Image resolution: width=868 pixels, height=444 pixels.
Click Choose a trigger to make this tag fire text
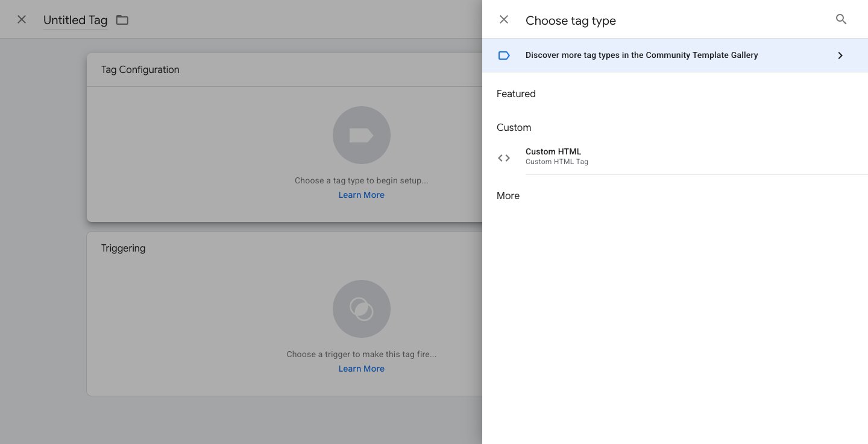click(x=361, y=354)
